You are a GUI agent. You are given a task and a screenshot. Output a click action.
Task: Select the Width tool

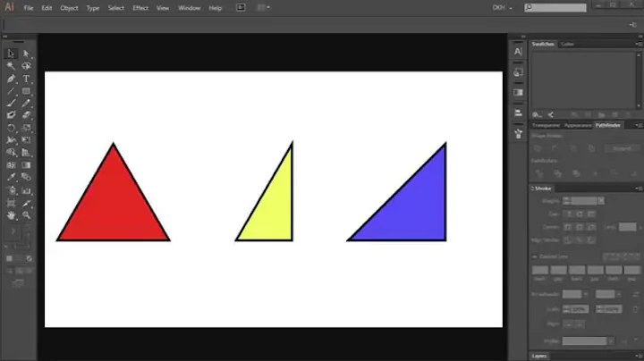coord(11,140)
